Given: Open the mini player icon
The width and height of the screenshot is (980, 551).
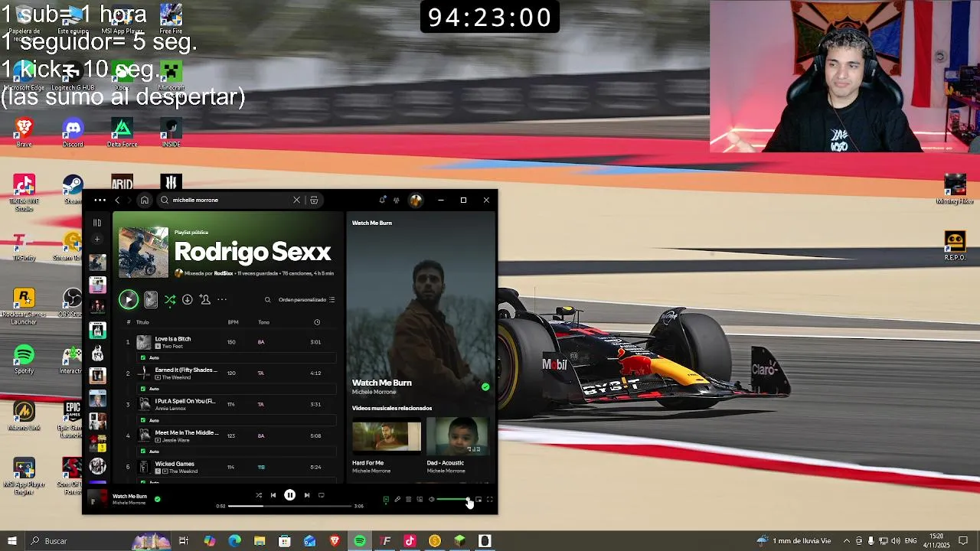Looking at the screenshot, I should (479, 500).
